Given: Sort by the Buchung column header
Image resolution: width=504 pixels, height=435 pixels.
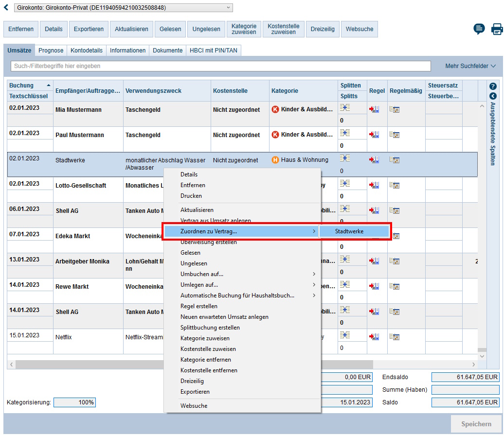Looking at the screenshot, I should (30, 86).
